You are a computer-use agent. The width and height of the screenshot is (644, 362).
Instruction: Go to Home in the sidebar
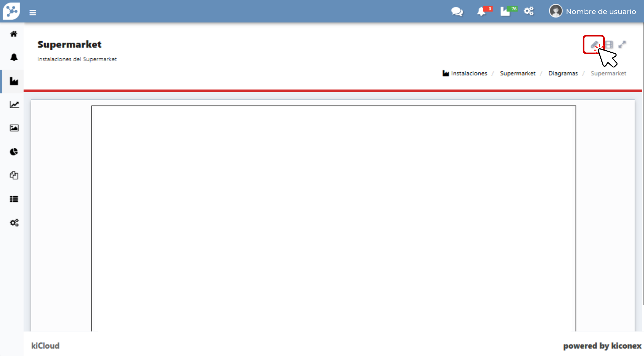click(x=14, y=34)
